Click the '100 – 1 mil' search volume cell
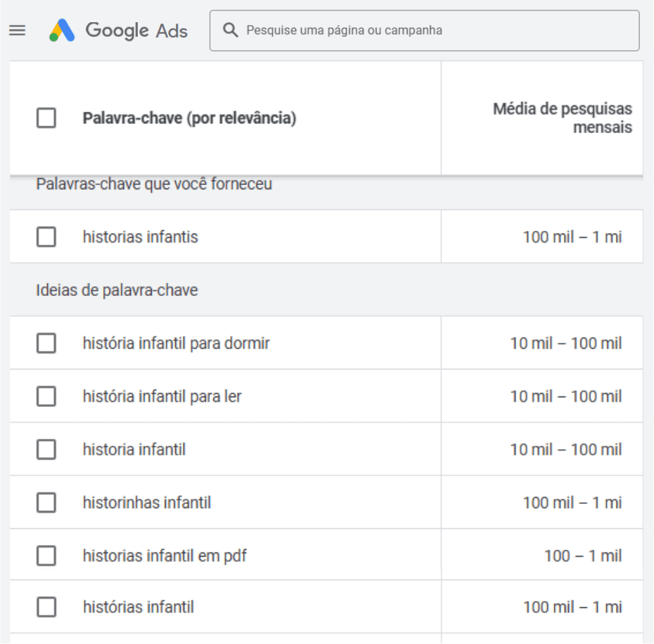The image size is (654, 644). (x=583, y=555)
